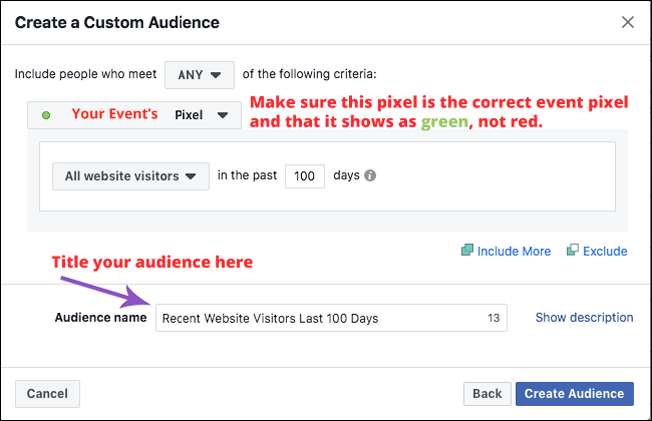Click the Include More link
Screen dimensions: 652x421
[514, 251]
